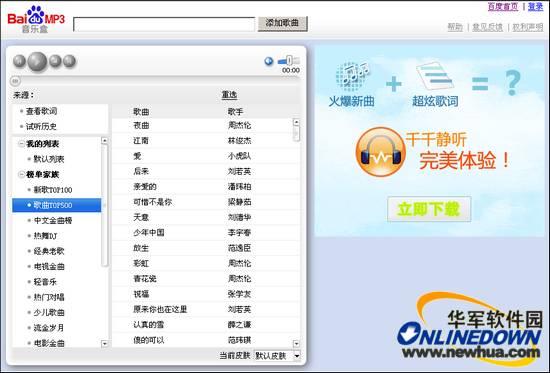Select the 热舞DJ chart
The width and height of the screenshot is (550, 373).
pos(45,236)
